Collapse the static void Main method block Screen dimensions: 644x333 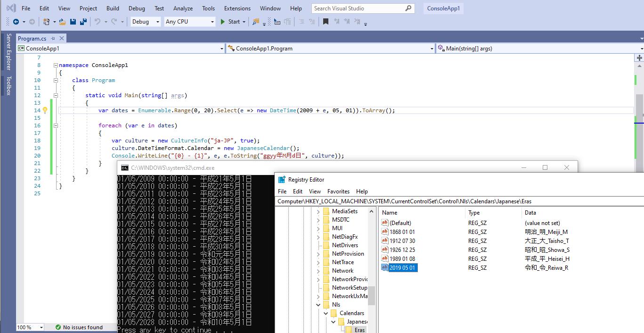56,95
